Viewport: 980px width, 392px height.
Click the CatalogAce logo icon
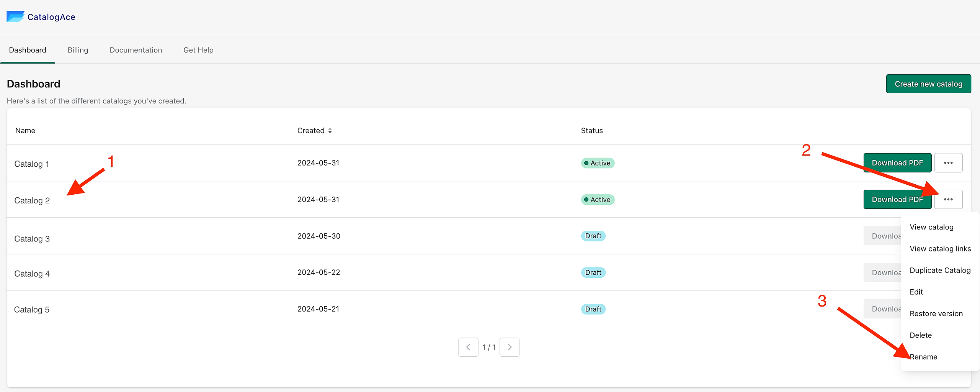pos(15,17)
